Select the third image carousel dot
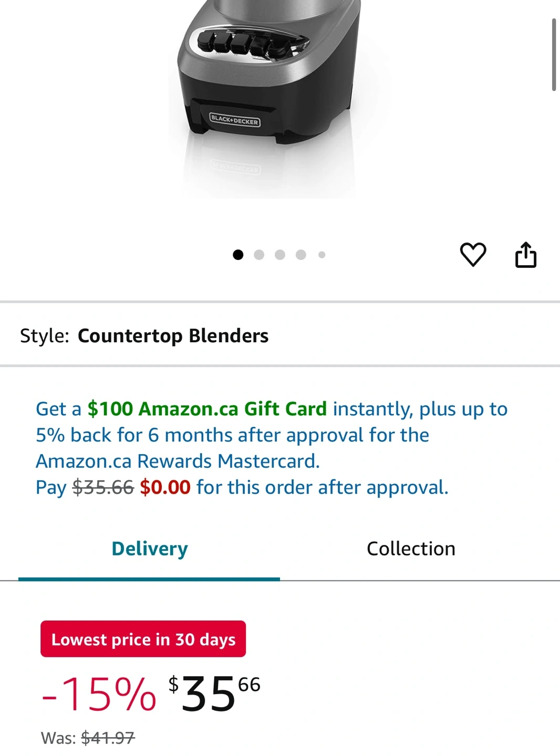This screenshot has width=560, height=756. 280,255
